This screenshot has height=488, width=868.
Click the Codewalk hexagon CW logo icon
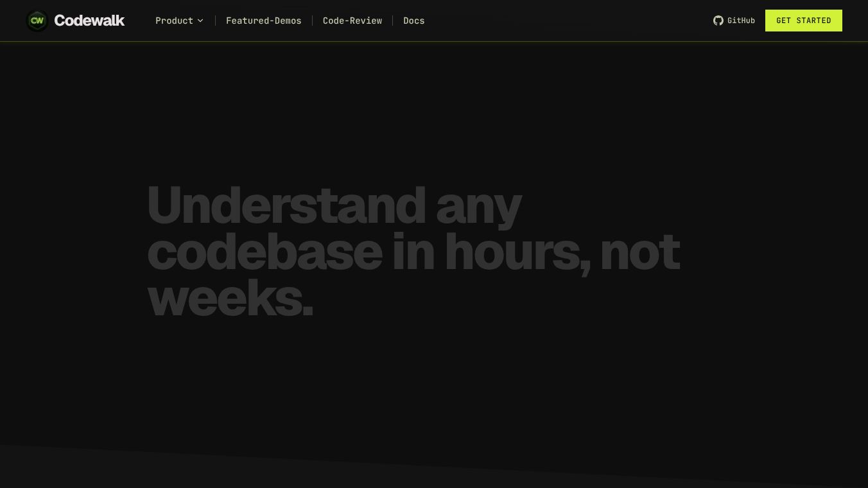[x=37, y=21]
